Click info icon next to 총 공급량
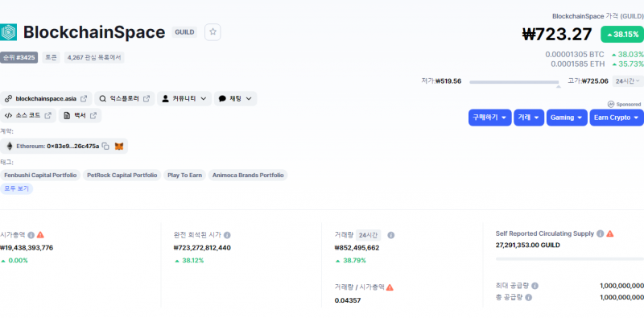Screen dimensions: 644x318 (529, 297)
